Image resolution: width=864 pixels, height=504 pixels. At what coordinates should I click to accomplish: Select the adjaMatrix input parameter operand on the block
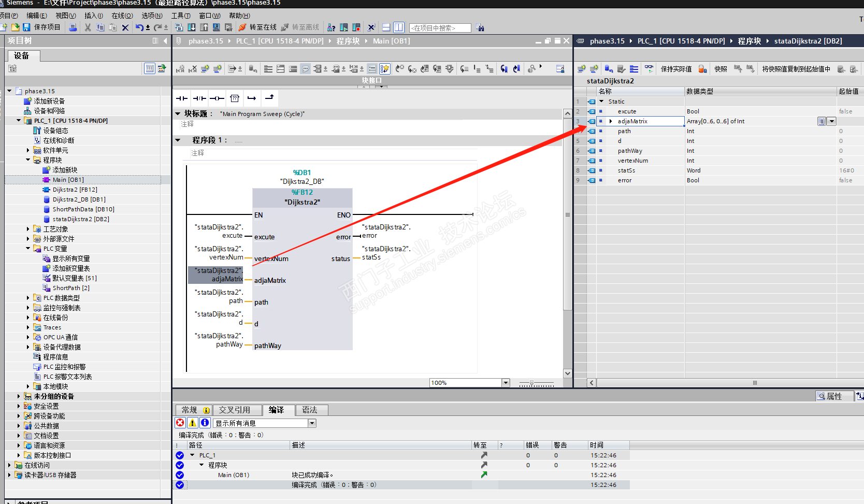[216, 275]
